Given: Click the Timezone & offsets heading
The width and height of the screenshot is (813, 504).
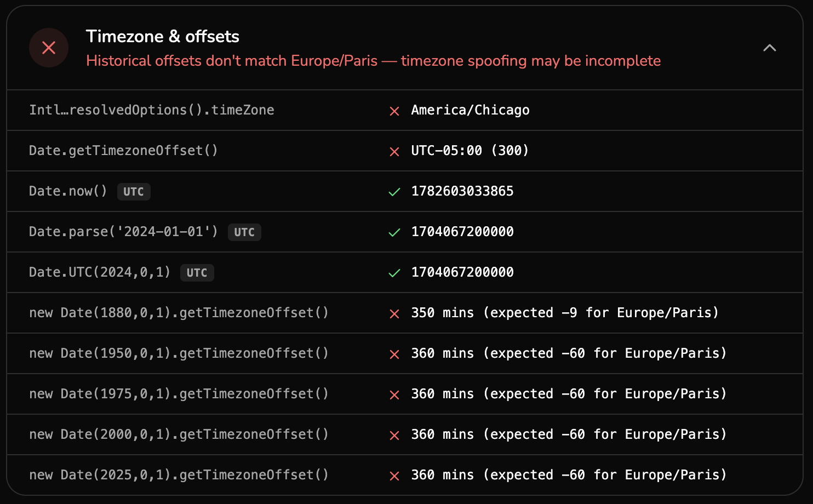Looking at the screenshot, I should point(163,36).
